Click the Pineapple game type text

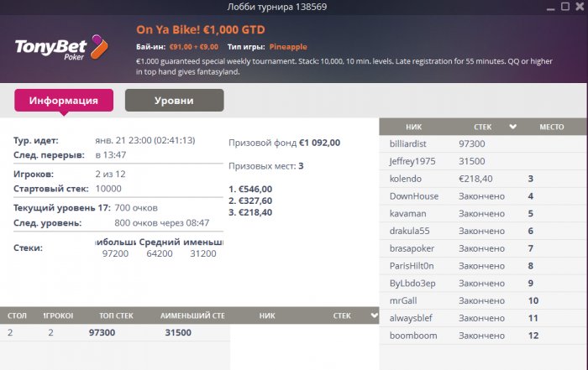coord(288,47)
